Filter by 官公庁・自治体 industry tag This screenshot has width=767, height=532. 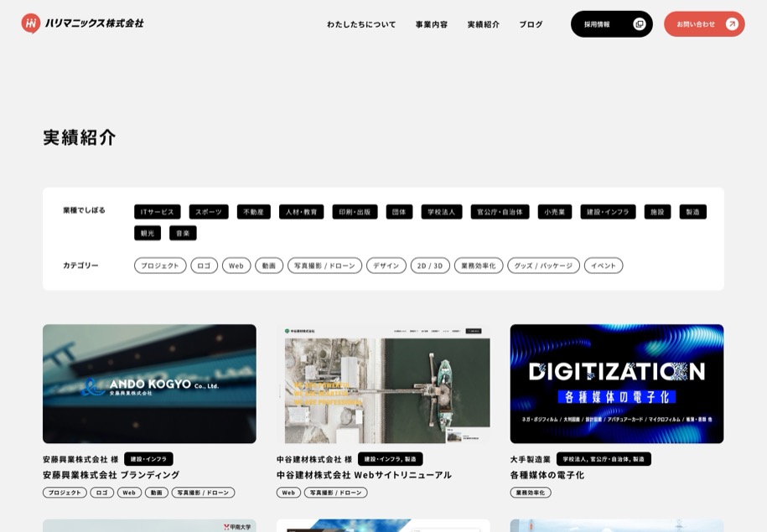coord(500,212)
